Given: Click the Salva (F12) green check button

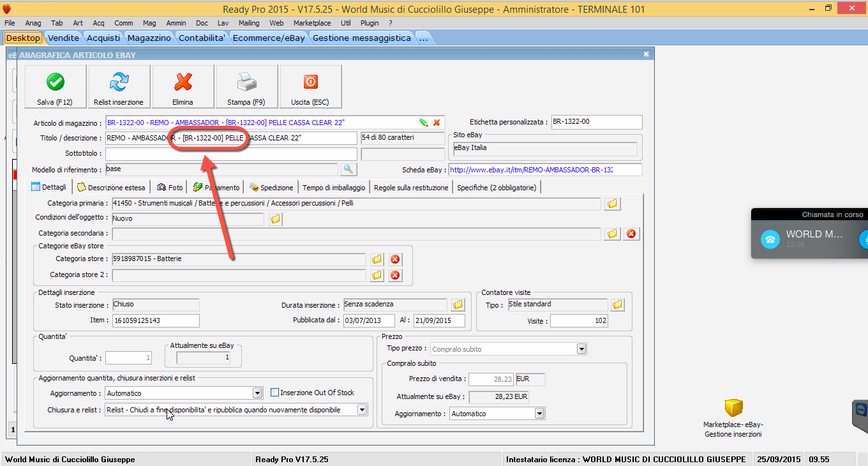Looking at the screenshot, I should [55, 87].
